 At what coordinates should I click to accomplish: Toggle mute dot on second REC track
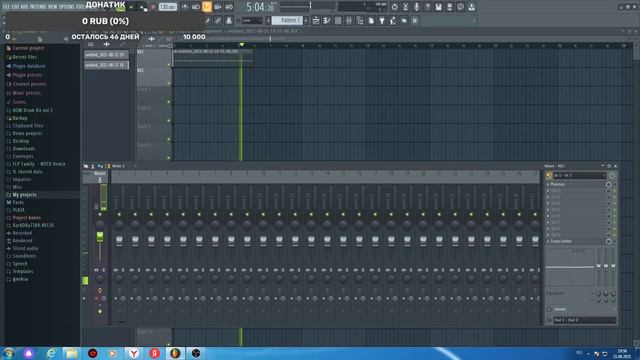coord(169,83)
